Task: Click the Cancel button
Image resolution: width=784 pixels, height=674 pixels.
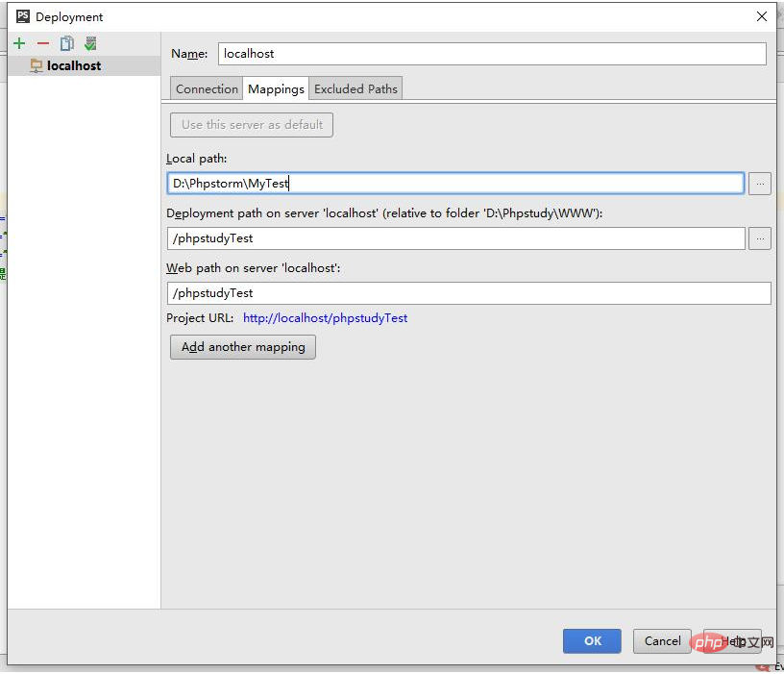Action: (662, 641)
